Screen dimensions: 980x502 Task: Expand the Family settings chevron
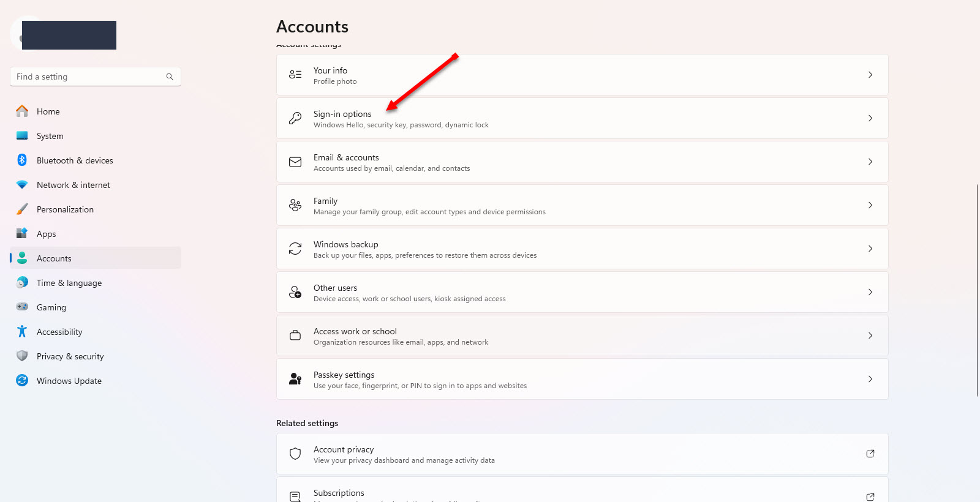(870, 205)
